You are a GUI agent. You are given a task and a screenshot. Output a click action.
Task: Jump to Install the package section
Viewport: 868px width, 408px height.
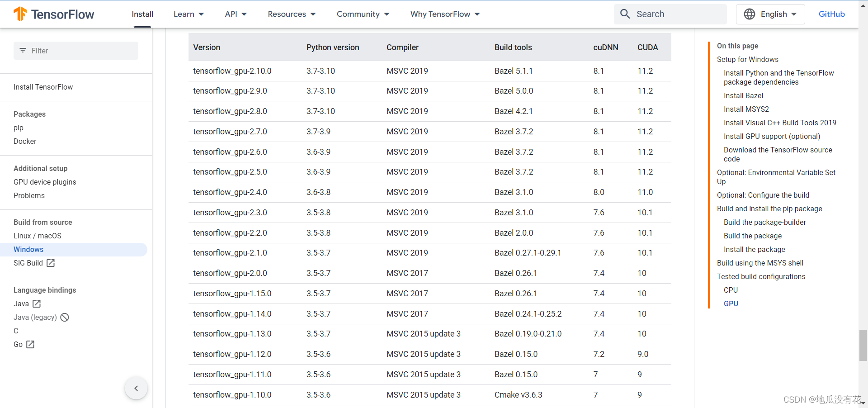(x=754, y=249)
